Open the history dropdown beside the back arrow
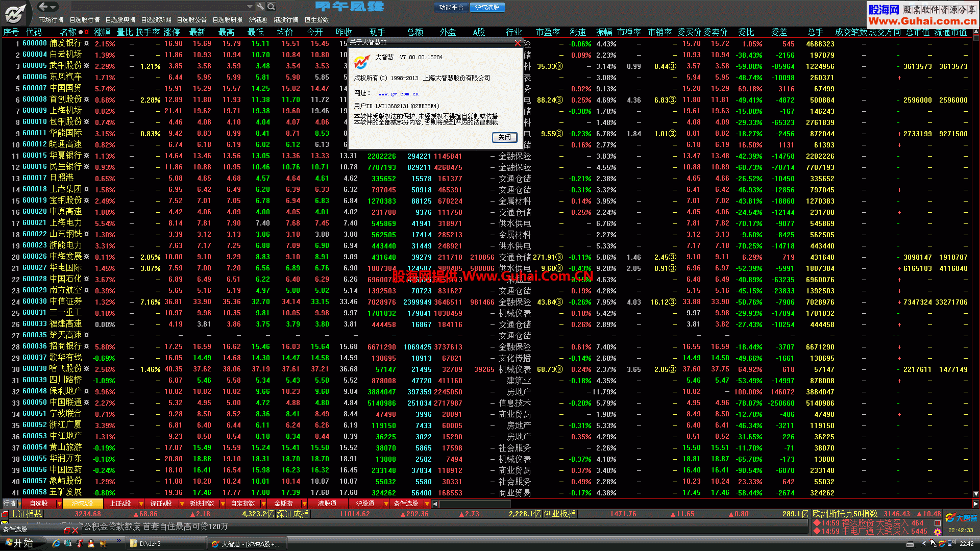980x551 pixels. 53,7
